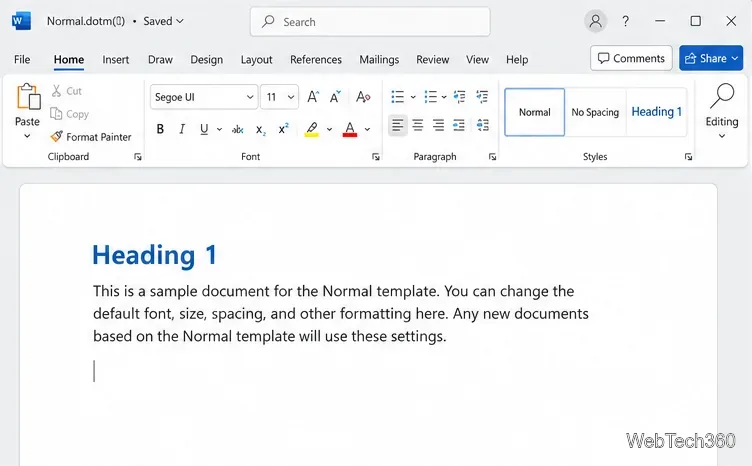752x466 pixels.
Task: Click the strikethrough text icon
Action: (237, 129)
